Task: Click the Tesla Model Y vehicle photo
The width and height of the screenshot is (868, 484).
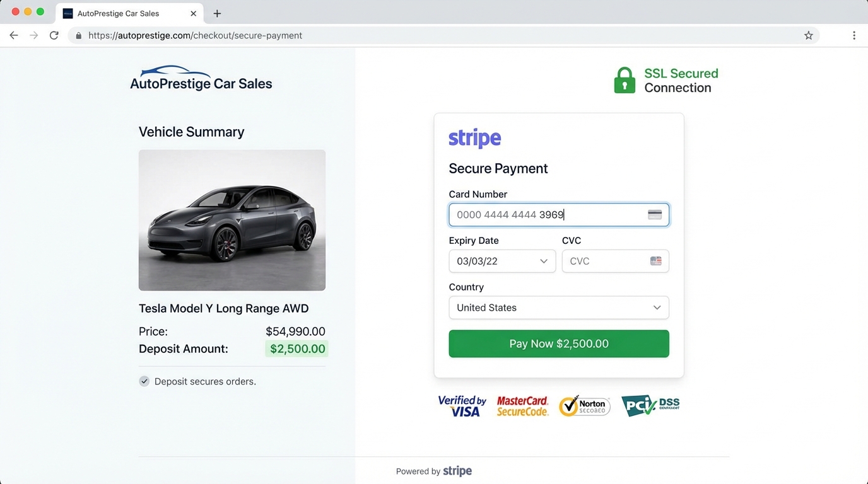Action: click(x=232, y=219)
